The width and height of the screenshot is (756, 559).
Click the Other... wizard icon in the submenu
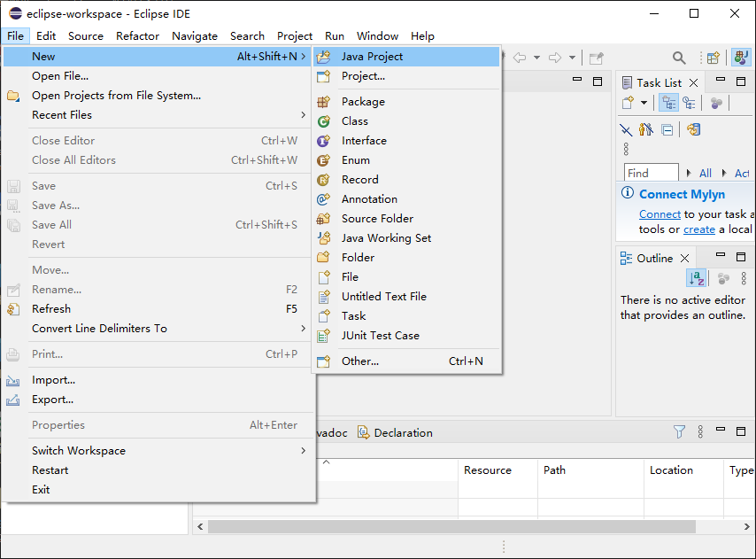323,361
